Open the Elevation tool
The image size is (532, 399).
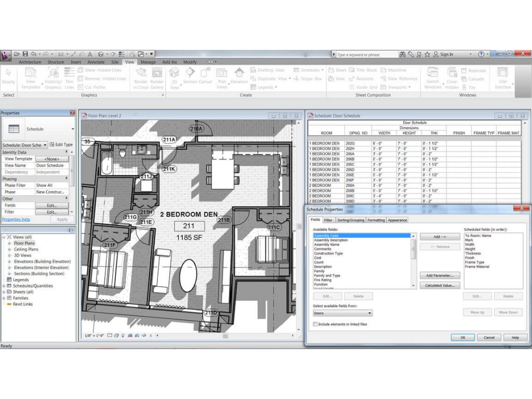[238, 78]
